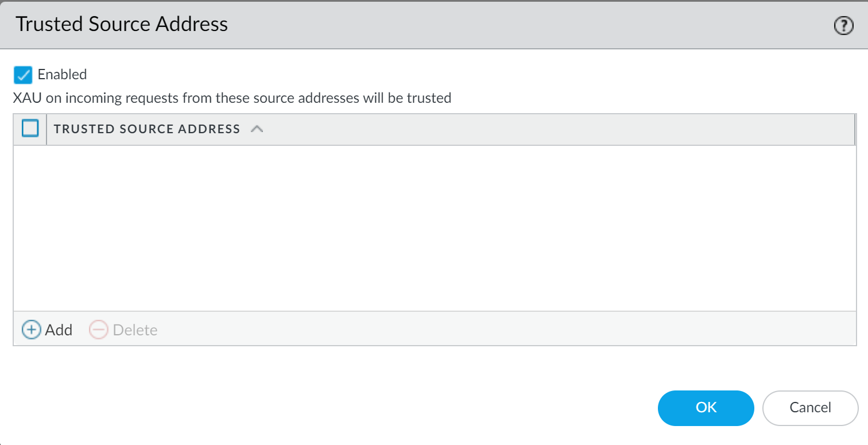Click the plus icon for Add
The image size is (868, 445).
click(31, 330)
